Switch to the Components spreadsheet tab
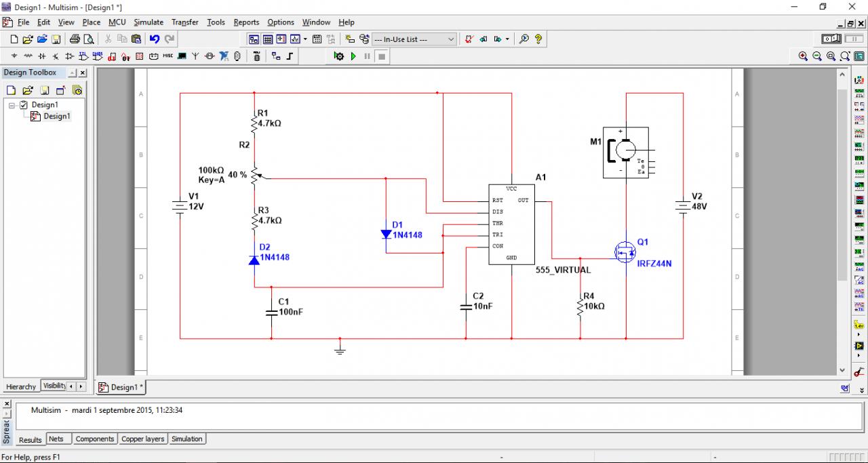This screenshot has width=868, height=463. click(x=94, y=439)
